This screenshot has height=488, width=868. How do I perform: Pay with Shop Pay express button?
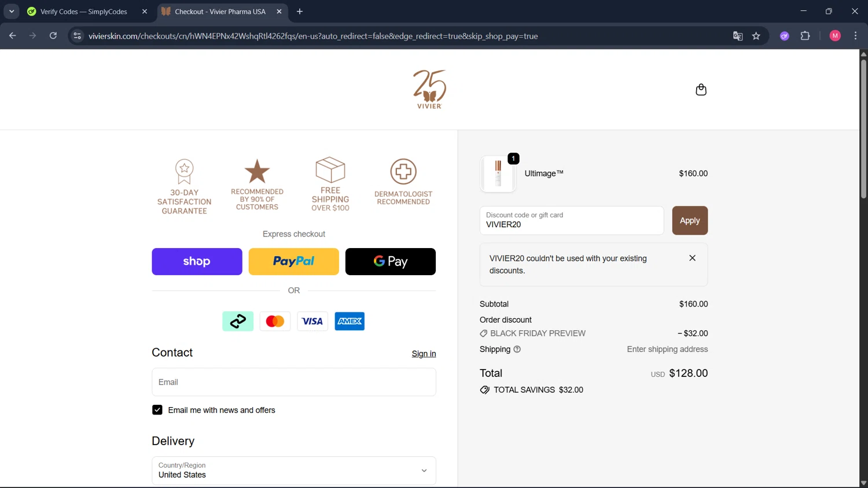pyautogui.click(x=197, y=261)
